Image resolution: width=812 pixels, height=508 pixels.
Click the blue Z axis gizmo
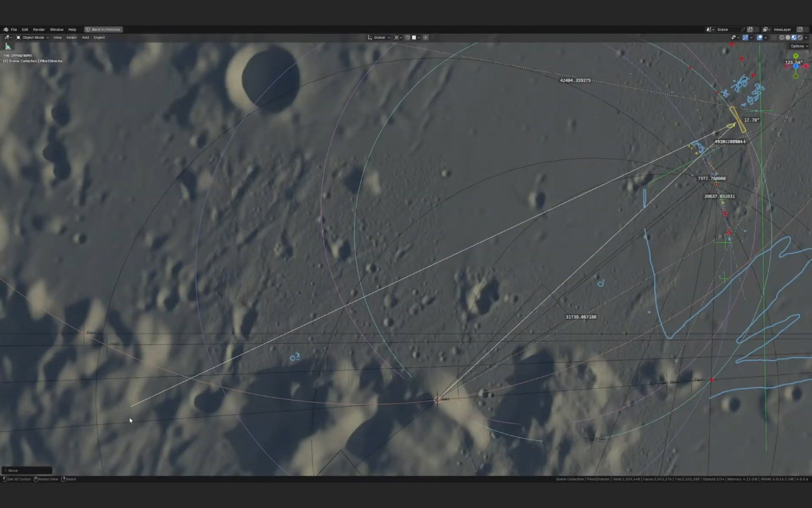tap(796, 66)
